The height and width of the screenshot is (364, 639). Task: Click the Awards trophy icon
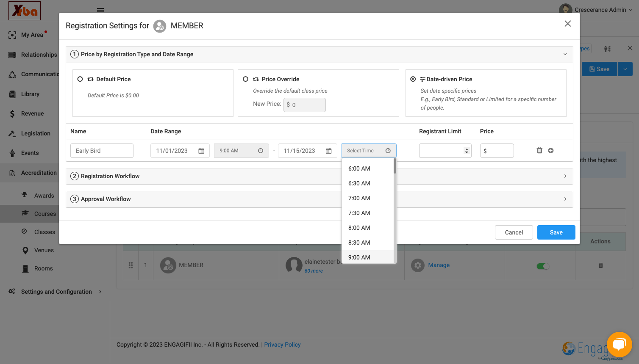pos(25,195)
